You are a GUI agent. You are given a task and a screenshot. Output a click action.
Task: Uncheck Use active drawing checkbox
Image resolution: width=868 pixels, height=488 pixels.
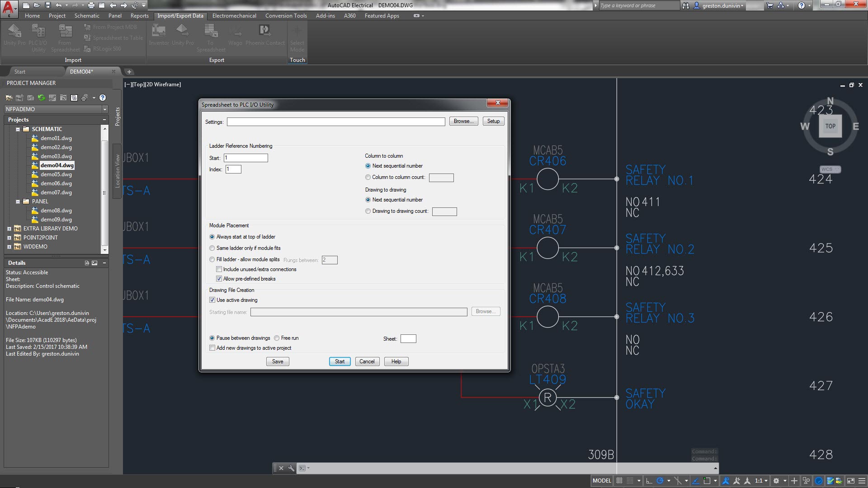coord(212,300)
